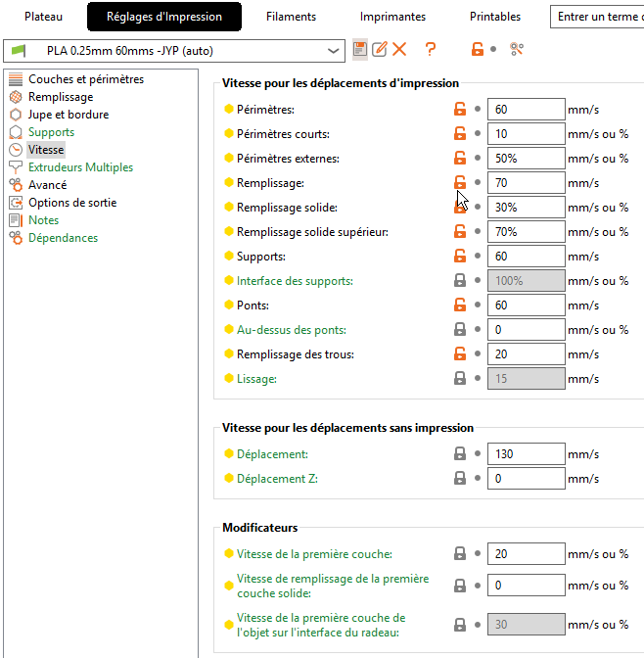
Task: Open the Printables tab
Action: point(495,17)
